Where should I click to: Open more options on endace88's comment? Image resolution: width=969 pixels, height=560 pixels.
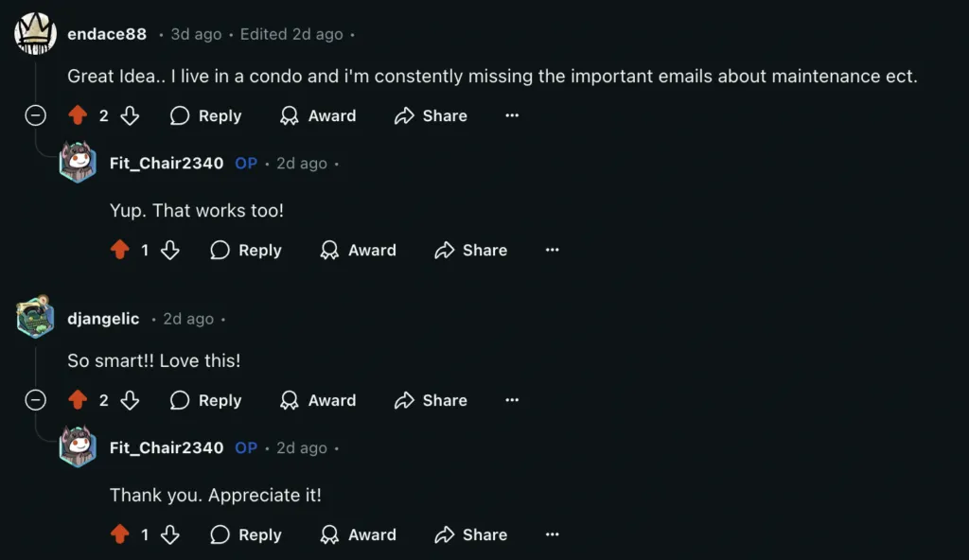[512, 115]
